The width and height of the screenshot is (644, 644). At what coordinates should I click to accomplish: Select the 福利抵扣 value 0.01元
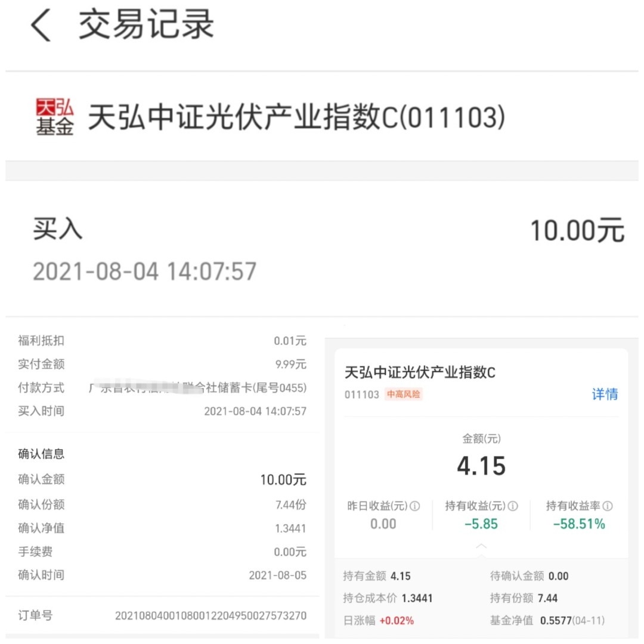pyautogui.click(x=290, y=341)
